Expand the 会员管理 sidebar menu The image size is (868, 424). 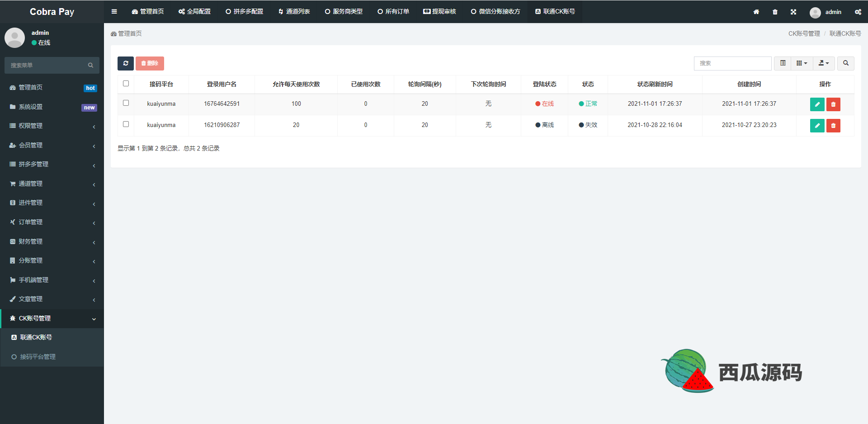pyautogui.click(x=52, y=146)
